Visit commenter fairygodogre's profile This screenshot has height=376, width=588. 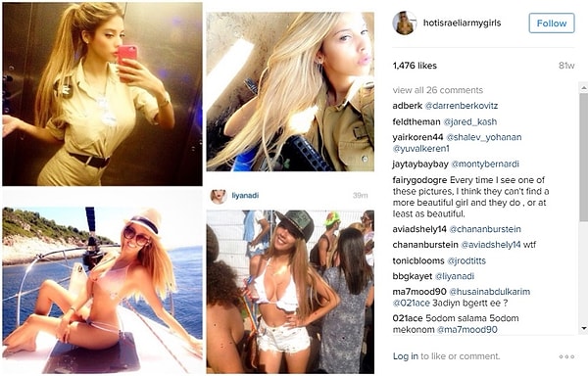[x=419, y=180]
